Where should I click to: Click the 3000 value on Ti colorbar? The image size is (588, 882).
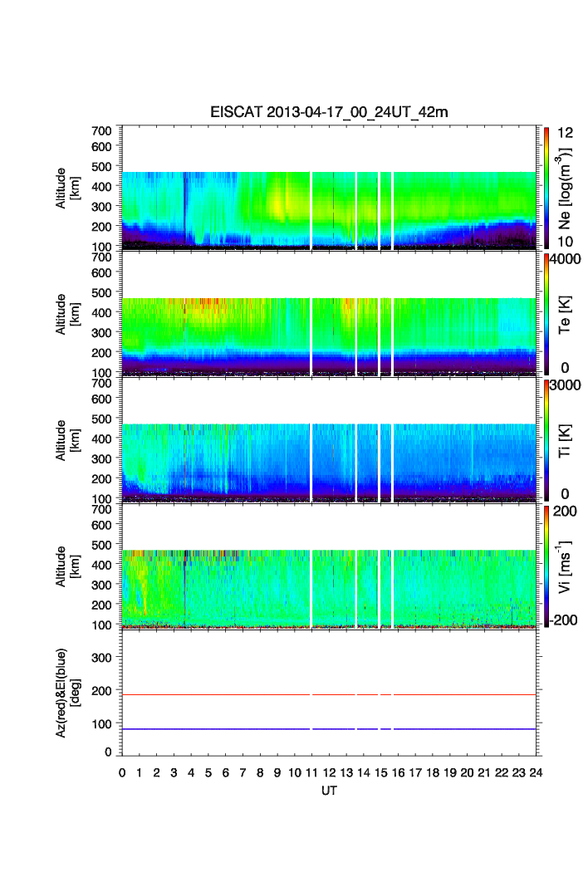pyautogui.click(x=566, y=385)
